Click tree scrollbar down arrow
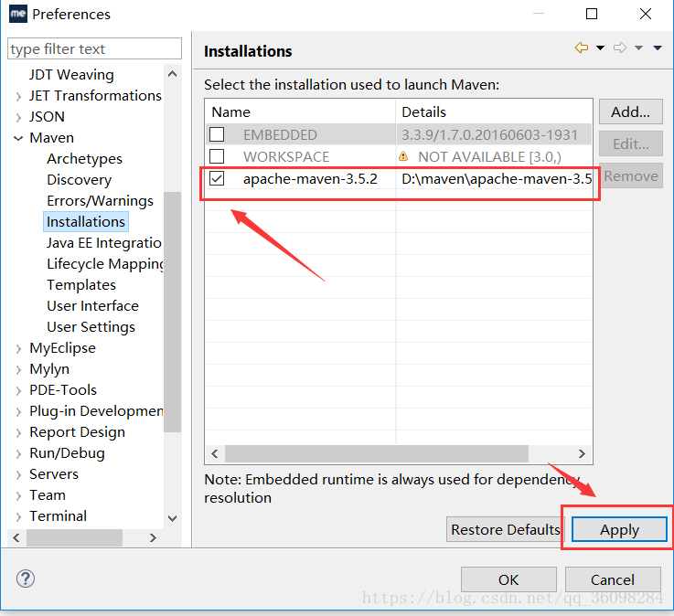This screenshot has width=674, height=616. point(172,518)
